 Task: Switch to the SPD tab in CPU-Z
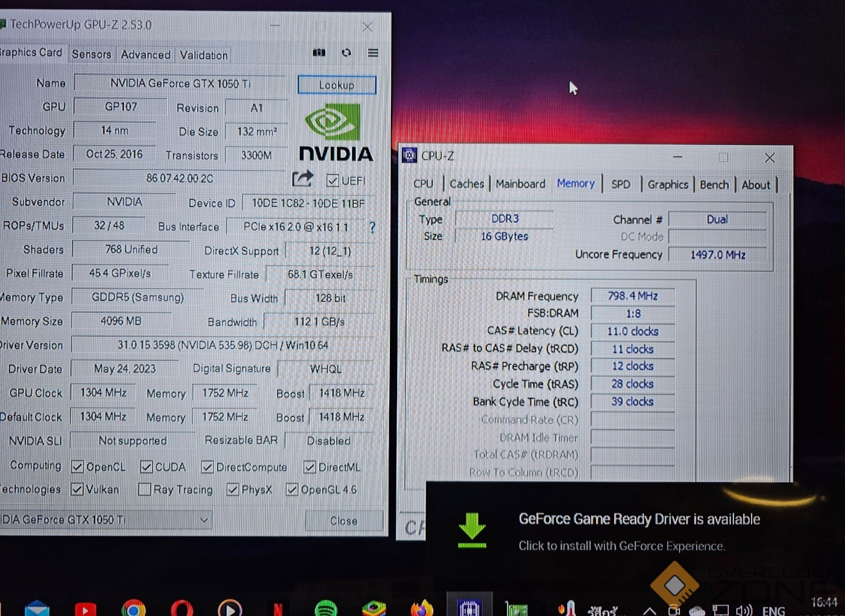(620, 184)
